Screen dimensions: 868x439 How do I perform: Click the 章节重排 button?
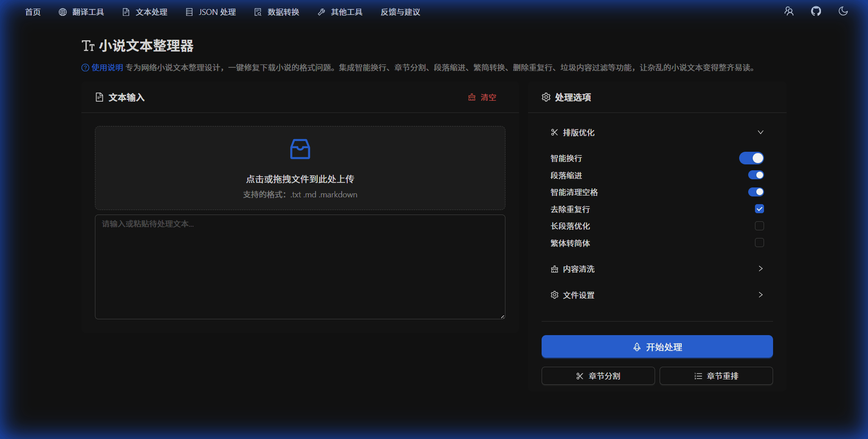pyautogui.click(x=716, y=375)
